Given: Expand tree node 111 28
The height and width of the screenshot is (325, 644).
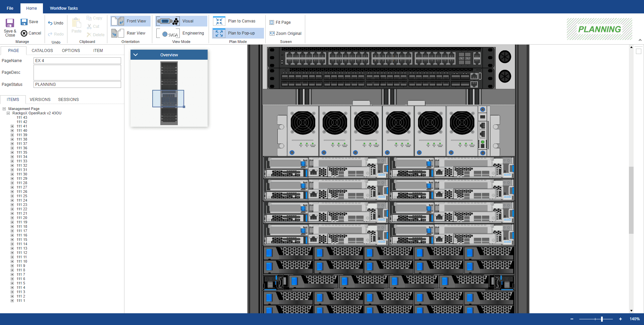Looking at the screenshot, I should point(12,183).
